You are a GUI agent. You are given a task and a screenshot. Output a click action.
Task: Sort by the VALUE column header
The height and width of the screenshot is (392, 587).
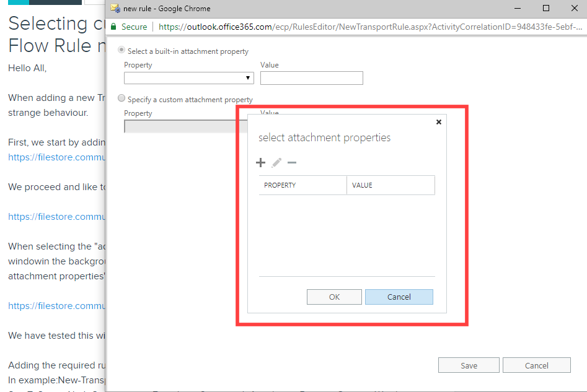[x=391, y=185]
